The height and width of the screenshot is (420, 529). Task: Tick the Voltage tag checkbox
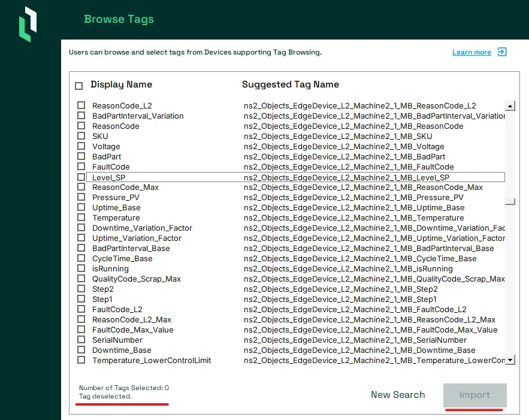(81, 146)
